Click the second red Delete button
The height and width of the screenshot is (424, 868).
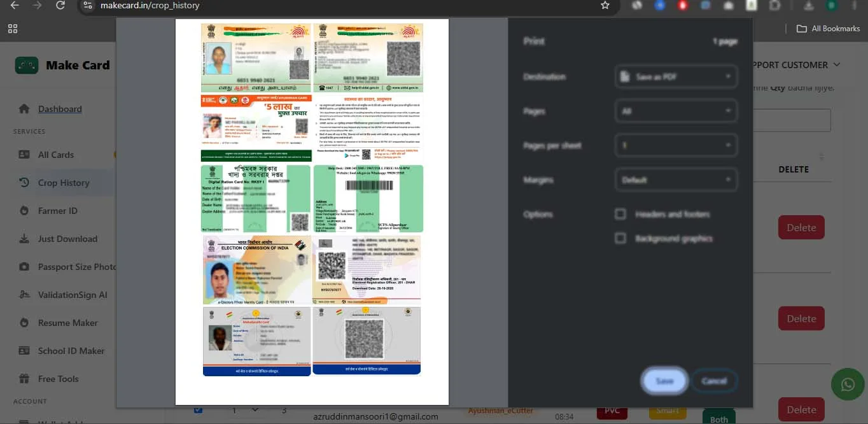(801, 318)
